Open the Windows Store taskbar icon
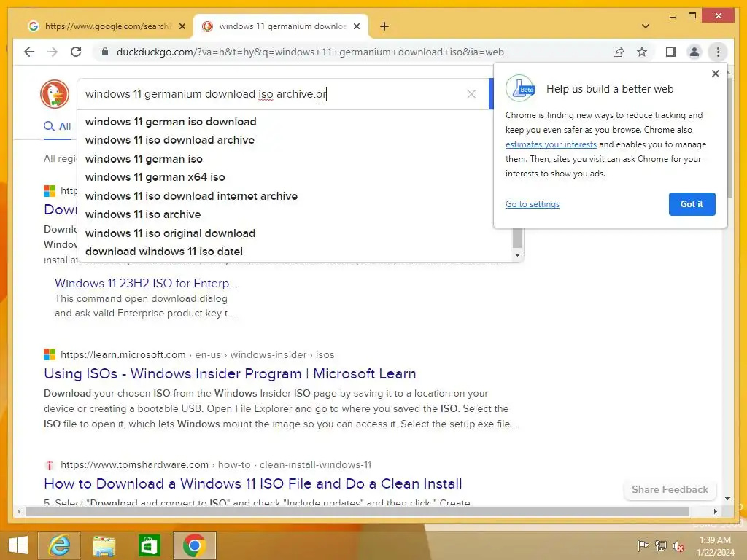The width and height of the screenshot is (747, 560). tap(149, 545)
